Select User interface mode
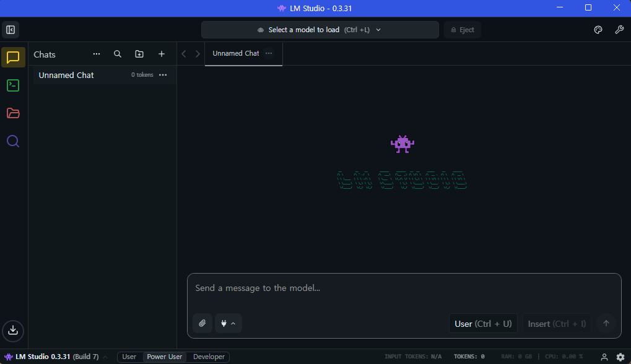This screenshot has height=364, width=631. point(129,357)
